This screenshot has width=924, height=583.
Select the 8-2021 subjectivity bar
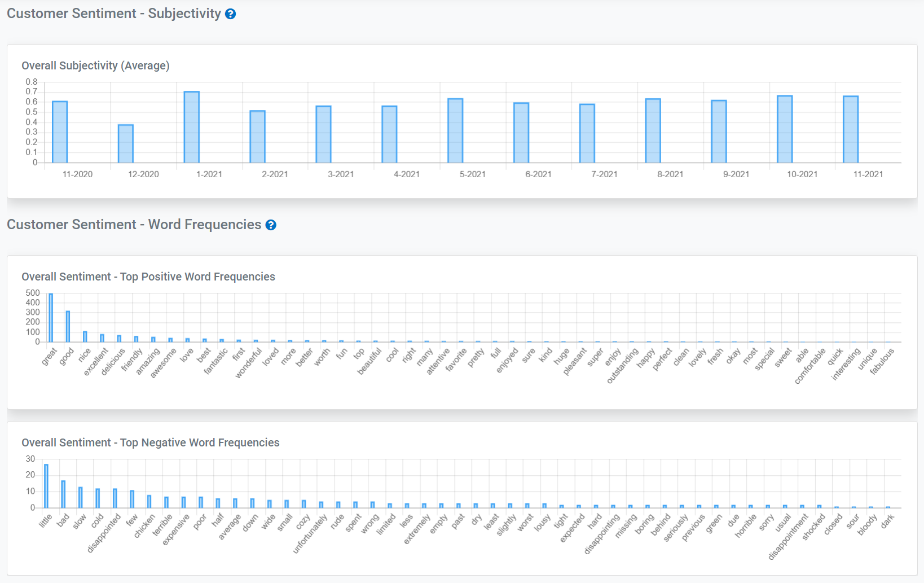pyautogui.click(x=653, y=131)
